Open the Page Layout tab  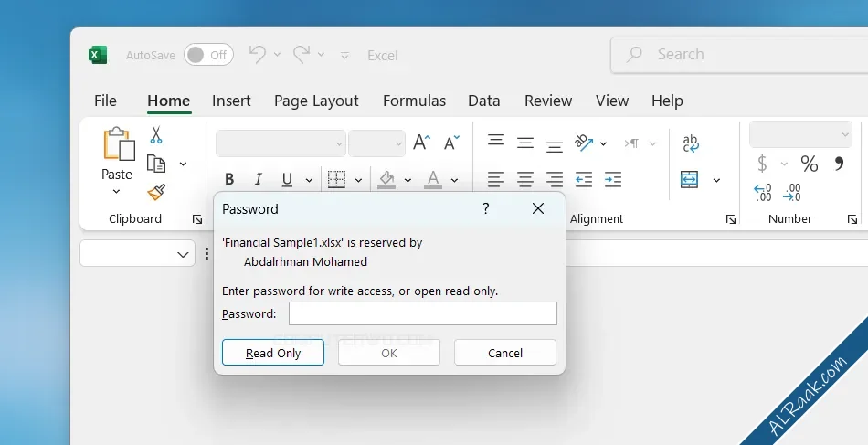click(x=316, y=101)
